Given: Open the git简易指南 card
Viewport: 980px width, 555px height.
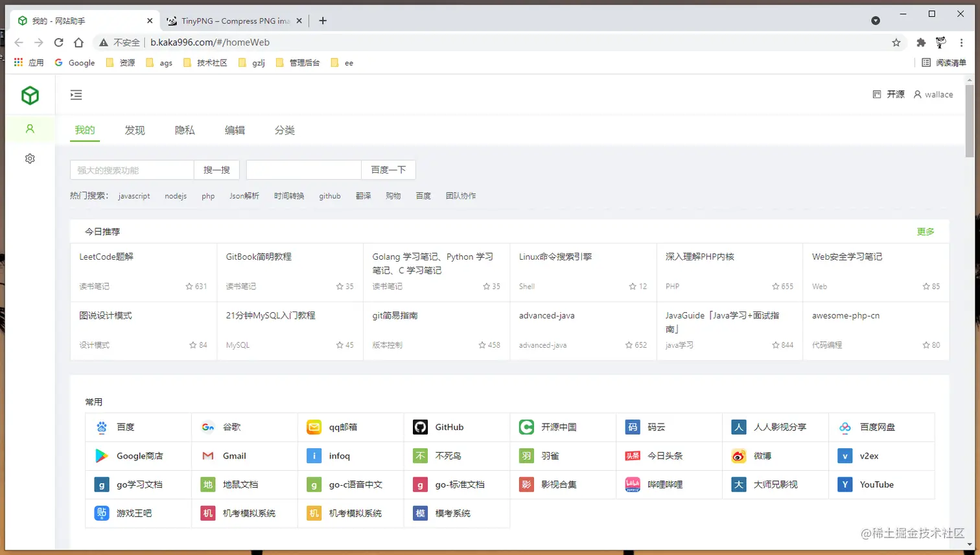Looking at the screenshot, I should click(437, 331).
